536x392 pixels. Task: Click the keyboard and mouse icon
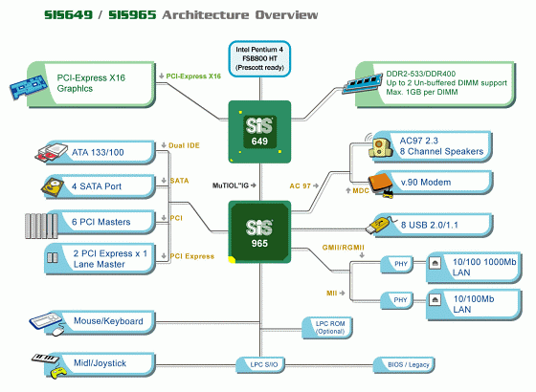coord(47,324)
